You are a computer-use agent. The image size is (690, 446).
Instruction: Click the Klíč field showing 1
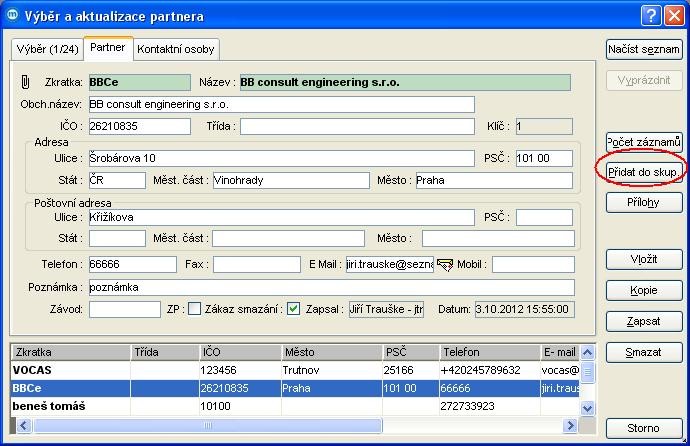click(x=544, y=126)
